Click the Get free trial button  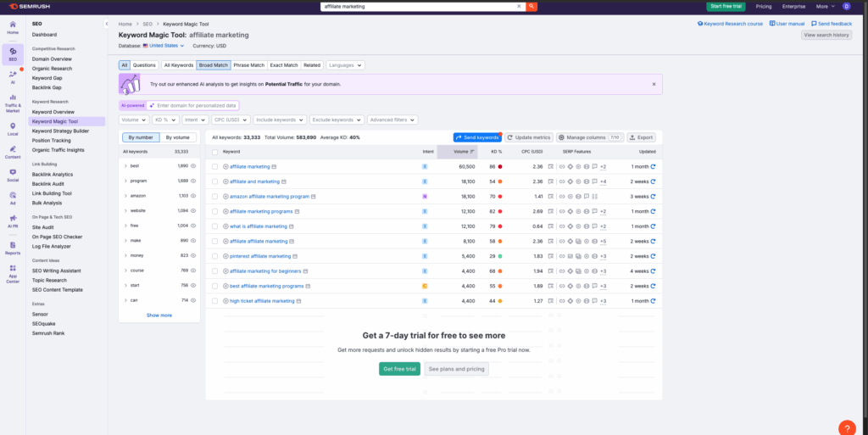(x=400, y=369)
